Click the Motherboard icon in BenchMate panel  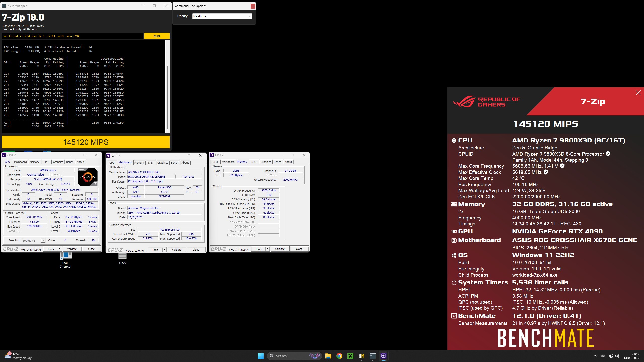coord(454,240)
